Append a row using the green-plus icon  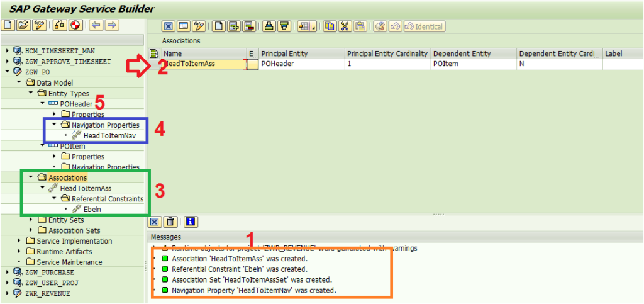pos(234,26)
